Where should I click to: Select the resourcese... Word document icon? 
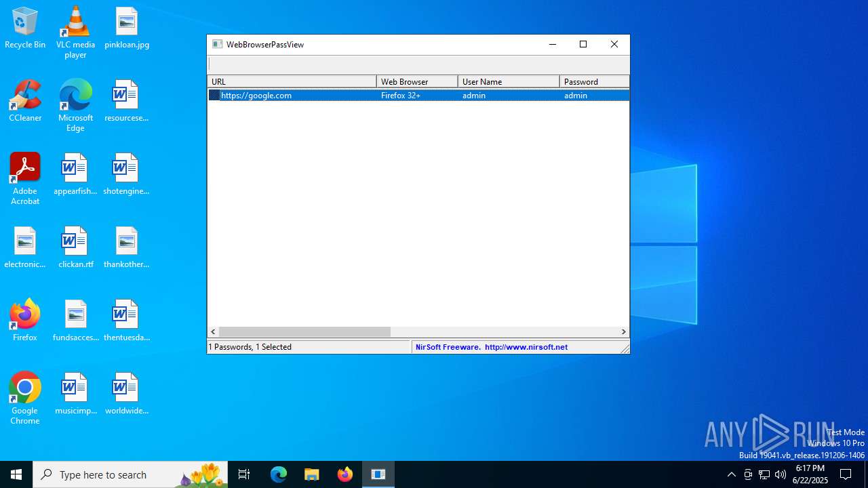point(127,101)
